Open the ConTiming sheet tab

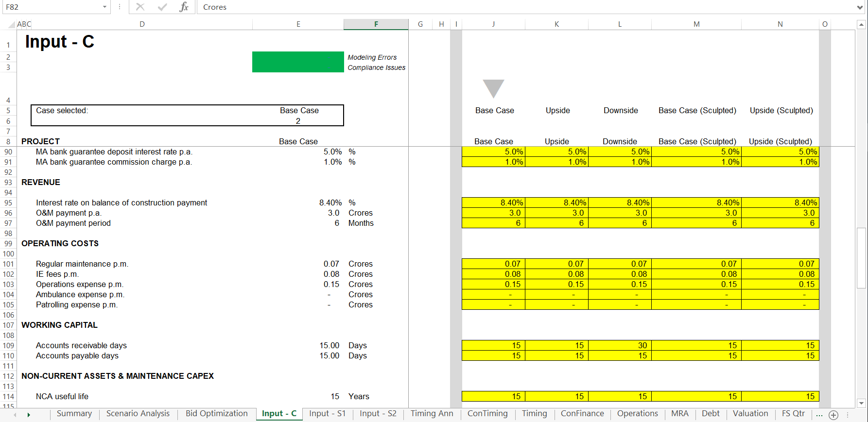pos(487,414)
